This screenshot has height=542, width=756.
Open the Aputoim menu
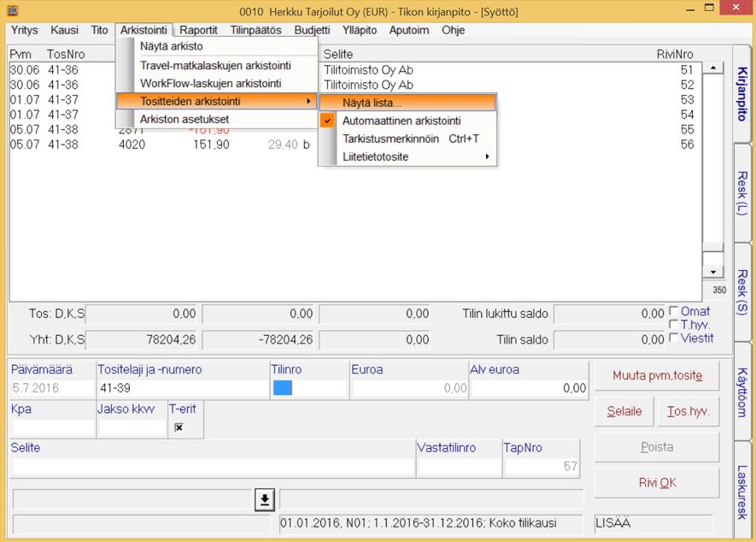click(409, 30)
